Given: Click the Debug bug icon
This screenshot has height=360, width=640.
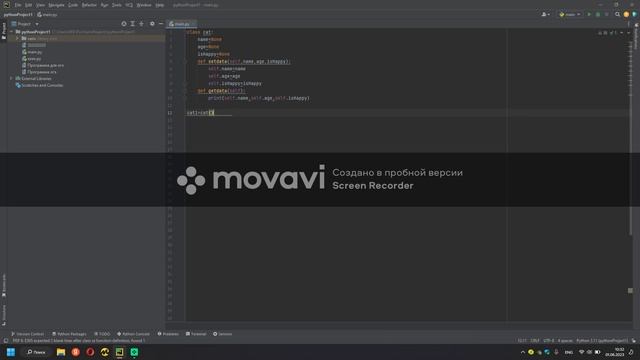Looking at the screenshot, I should 598,14.
